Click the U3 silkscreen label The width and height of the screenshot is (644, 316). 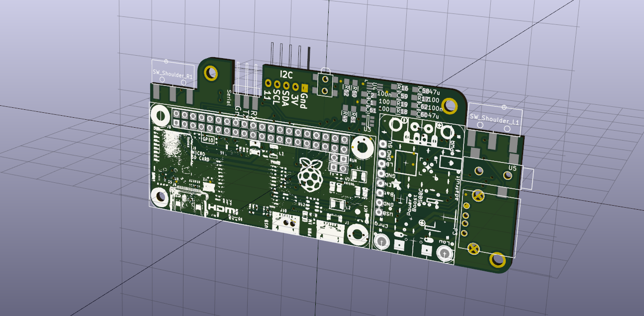[x=368, y=130]
